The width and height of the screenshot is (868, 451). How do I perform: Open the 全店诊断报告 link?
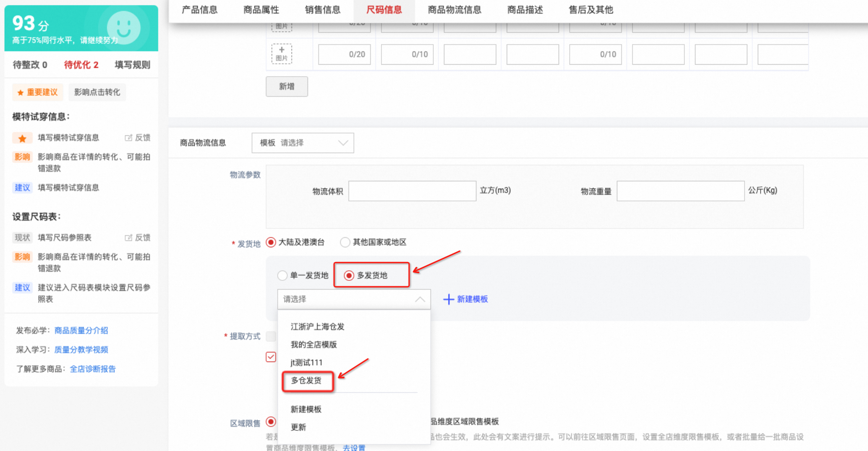coord(93,369)
